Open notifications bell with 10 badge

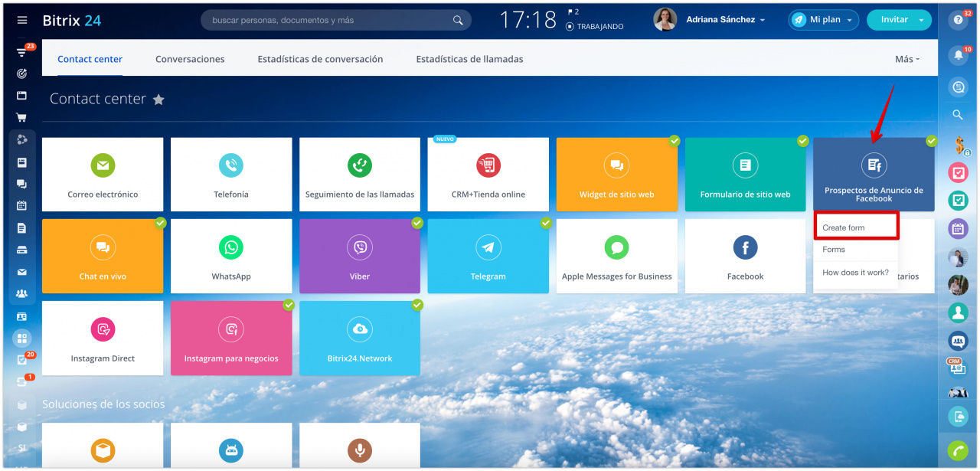[958, 55]
